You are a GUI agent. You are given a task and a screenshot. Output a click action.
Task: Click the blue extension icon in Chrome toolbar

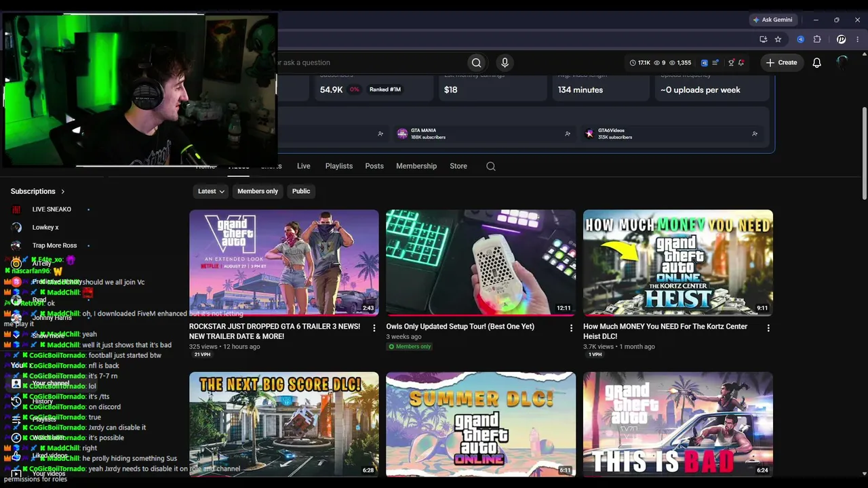point(800,39)
